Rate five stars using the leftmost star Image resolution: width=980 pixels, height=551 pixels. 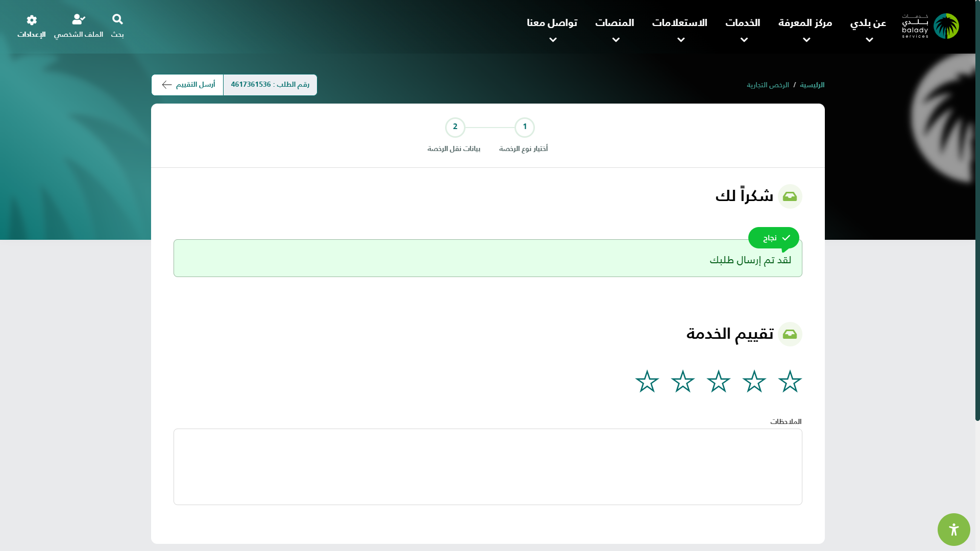tap(647, 382)
